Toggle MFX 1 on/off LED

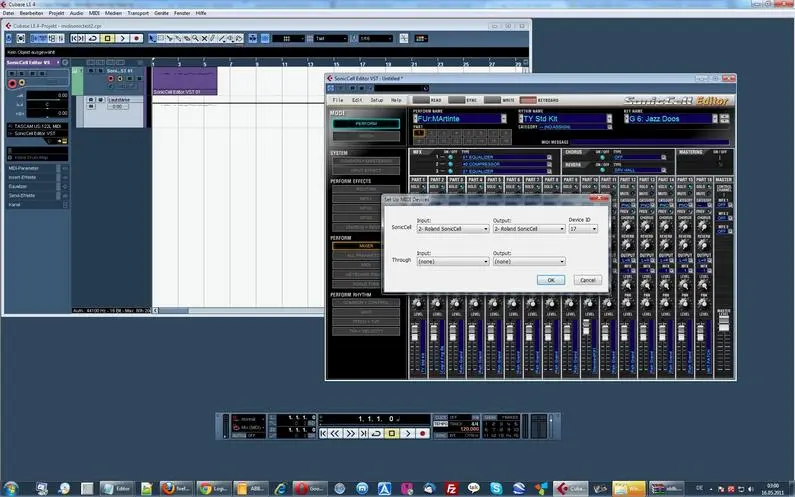tap(450, 157)
